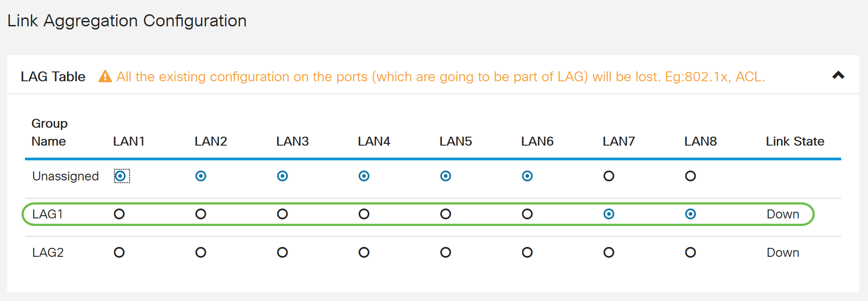Click the orange warning triangle icon
This screenshot has width=868, height=301.
pos(105,76)
